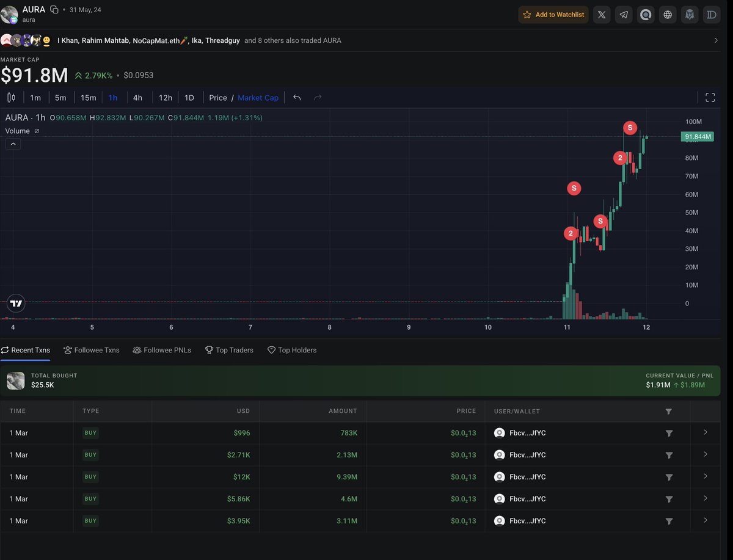This screenshot has height=560, width=733.
Task: Redo the chart action
Action: [318, 98]
